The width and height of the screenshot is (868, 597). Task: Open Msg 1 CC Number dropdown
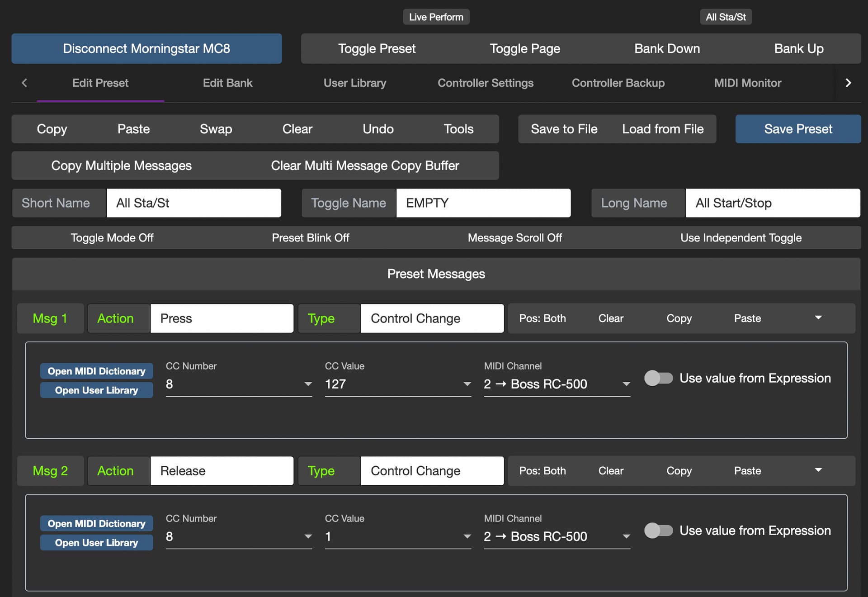(239, 384)
